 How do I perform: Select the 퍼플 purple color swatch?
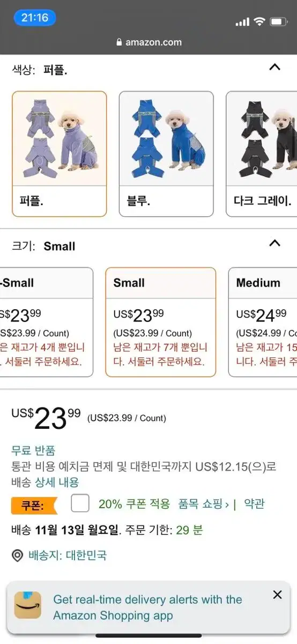[60, 154]
